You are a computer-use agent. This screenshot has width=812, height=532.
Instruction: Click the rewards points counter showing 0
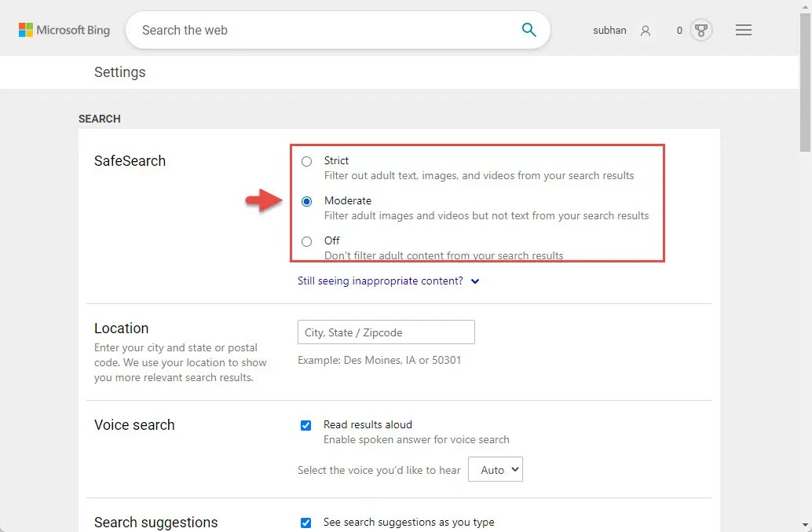[678, 31]
